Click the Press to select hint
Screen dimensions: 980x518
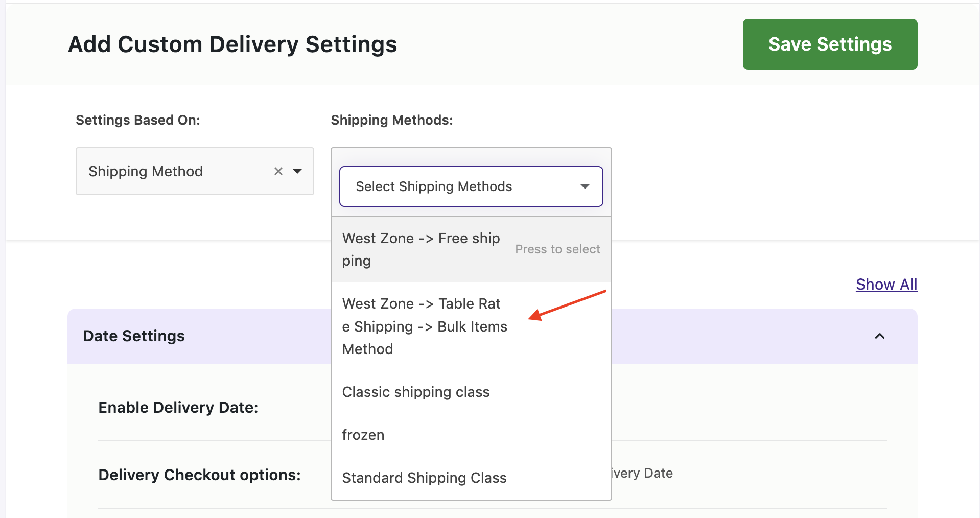click(x=557, y=249)
